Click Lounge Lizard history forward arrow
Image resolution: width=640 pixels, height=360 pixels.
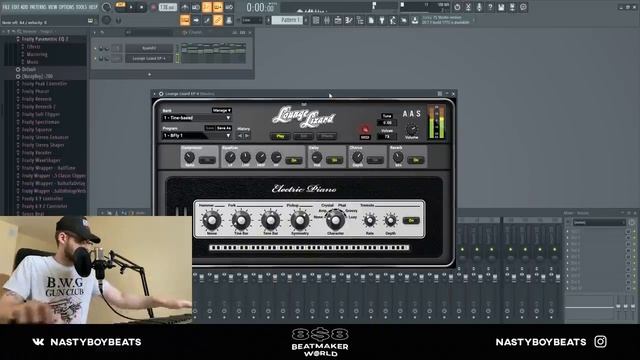coord(247,136)
